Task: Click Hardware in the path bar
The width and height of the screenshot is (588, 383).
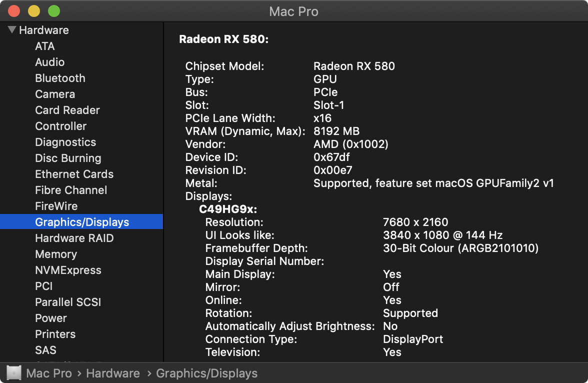Action: point(113,373)
